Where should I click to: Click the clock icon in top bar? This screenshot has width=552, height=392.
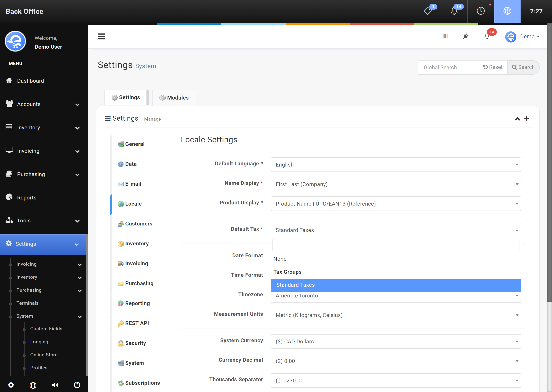tap(481, 11)
